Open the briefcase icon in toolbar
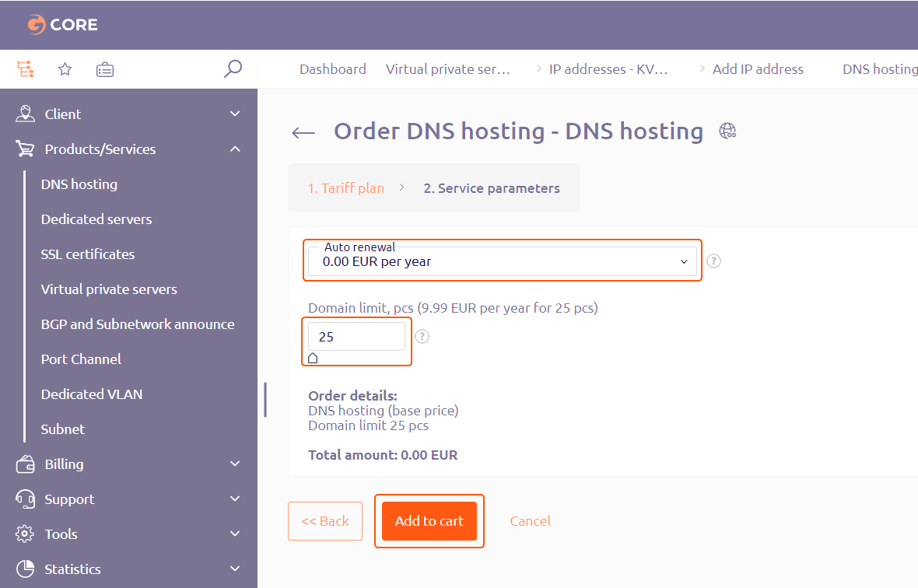The width and height of the screenshot is (918, 588). (x=105, y=70)
